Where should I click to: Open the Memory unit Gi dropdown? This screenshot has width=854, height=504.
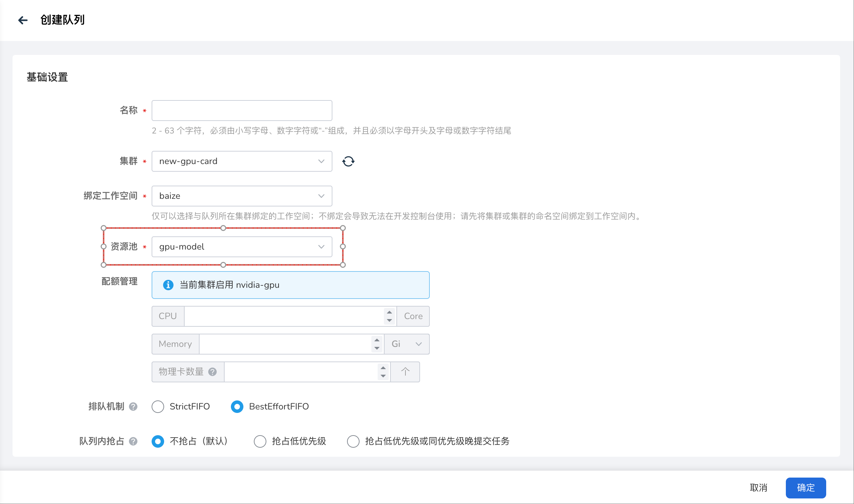coord(406,344)
